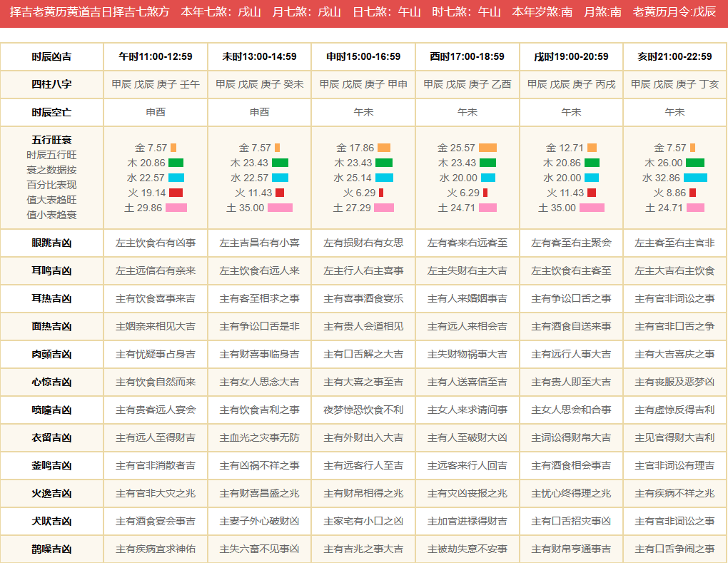
Task: Click the cell 主有争讼口舌之事
Action: (571, 298)
